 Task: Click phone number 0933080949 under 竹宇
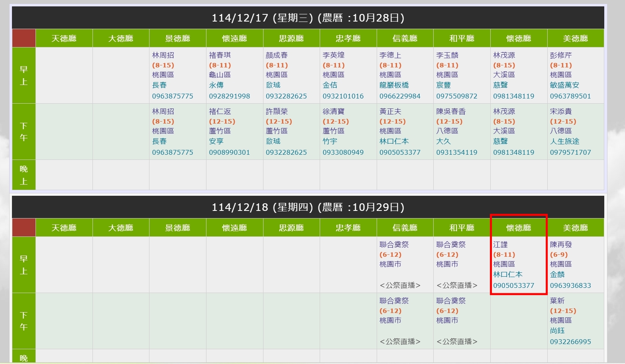(343, 152)
